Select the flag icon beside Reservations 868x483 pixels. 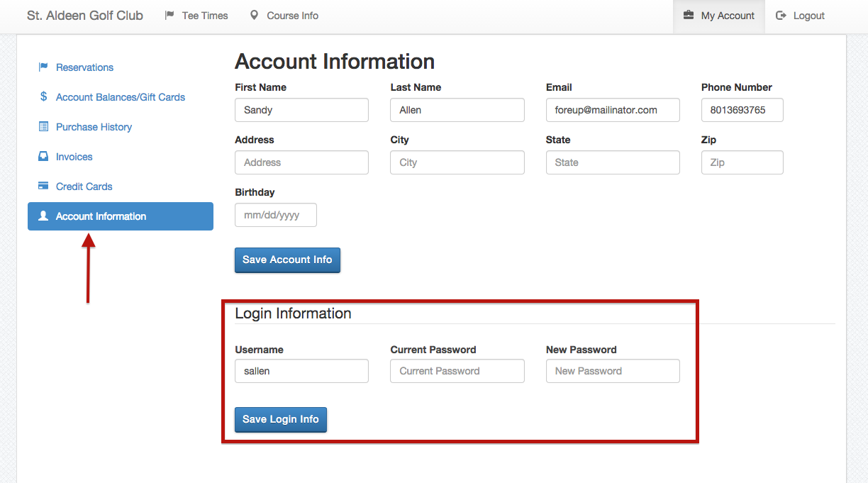coord(43,67)
